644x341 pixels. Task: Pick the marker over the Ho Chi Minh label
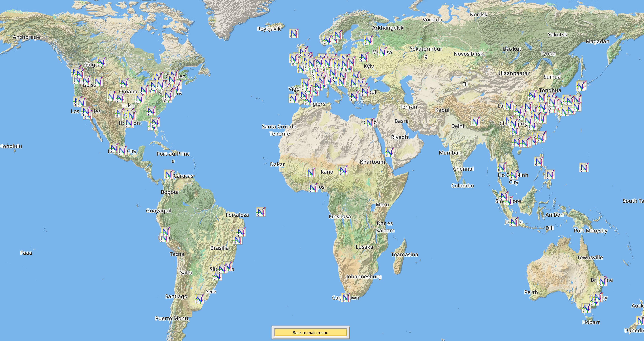tap(514, 175)
